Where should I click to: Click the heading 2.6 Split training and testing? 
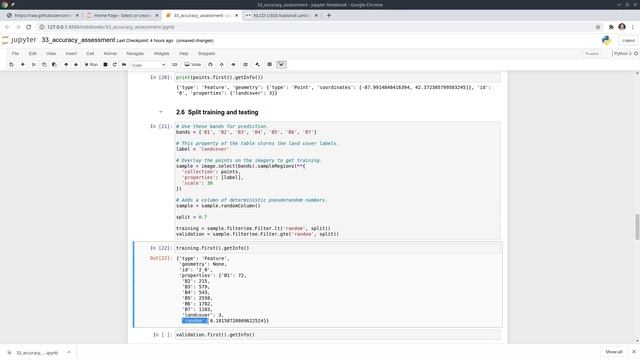[217, 112]
